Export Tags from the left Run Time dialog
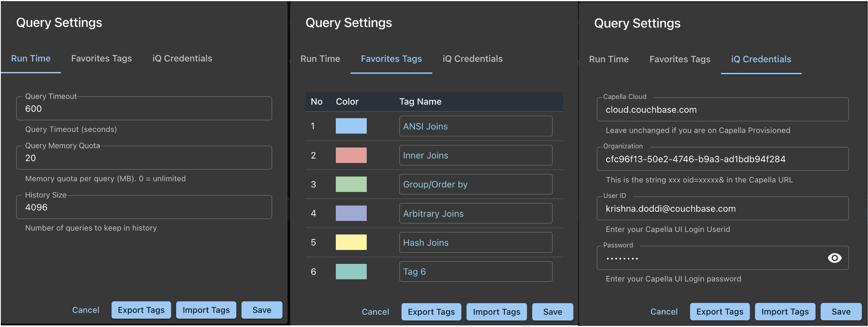Screen dimensions: 868x327 click(x=141, y=310)
